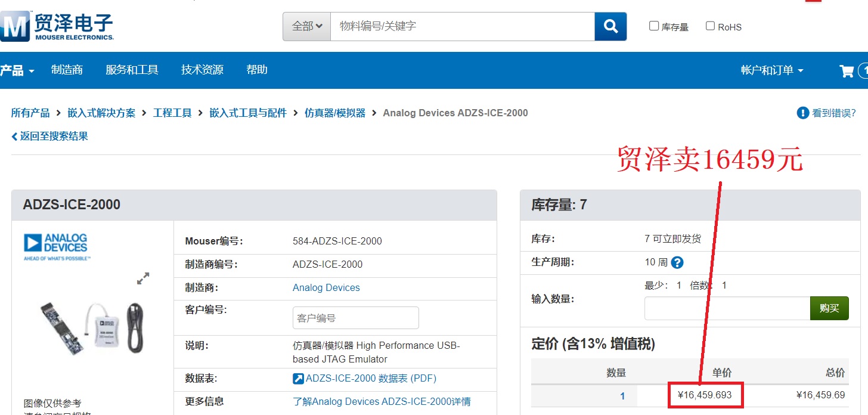Open the 帮助 menu
The image size is (868, 415).
tap(257, 70)
